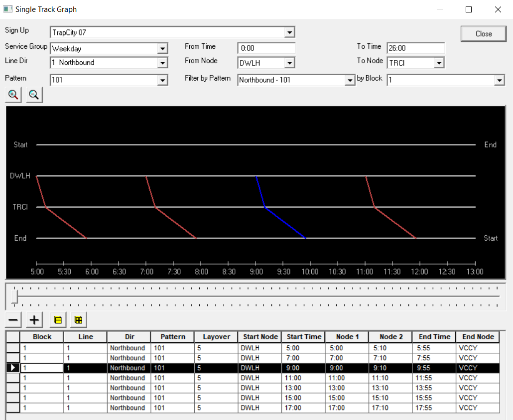The height and width of the screenshot is (420, 513).
Task: Expand the Service Group dropdown
Action: [162, 49]
